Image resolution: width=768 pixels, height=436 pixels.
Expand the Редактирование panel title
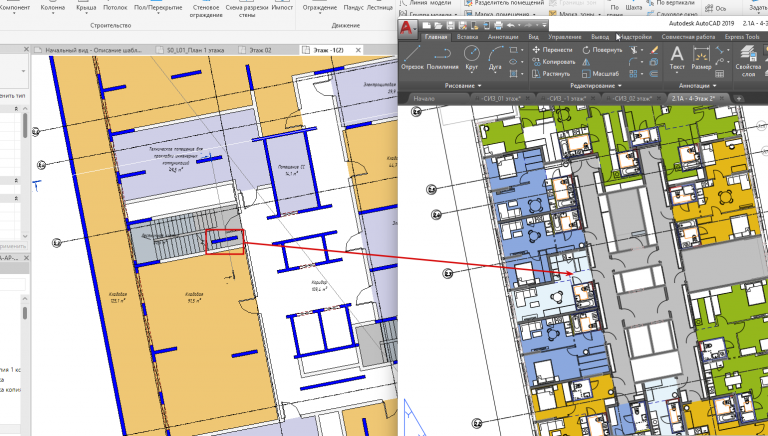[x=596, y=86]
